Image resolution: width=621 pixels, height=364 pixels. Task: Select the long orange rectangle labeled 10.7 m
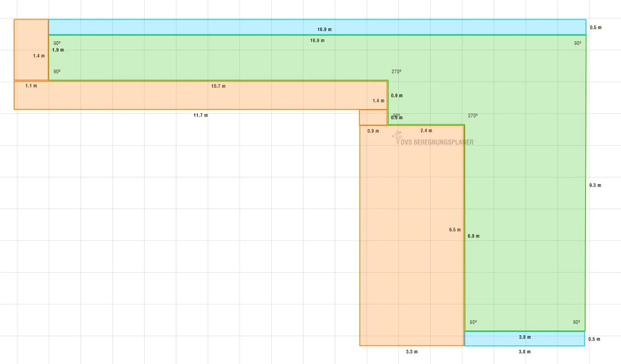(158, 96)
